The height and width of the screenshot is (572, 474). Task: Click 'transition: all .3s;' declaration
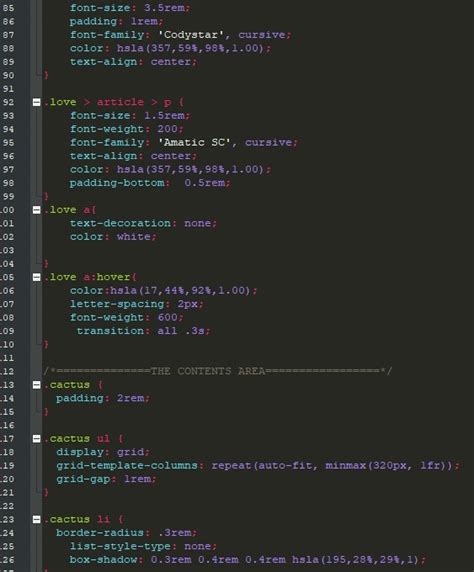pos(143,331)
